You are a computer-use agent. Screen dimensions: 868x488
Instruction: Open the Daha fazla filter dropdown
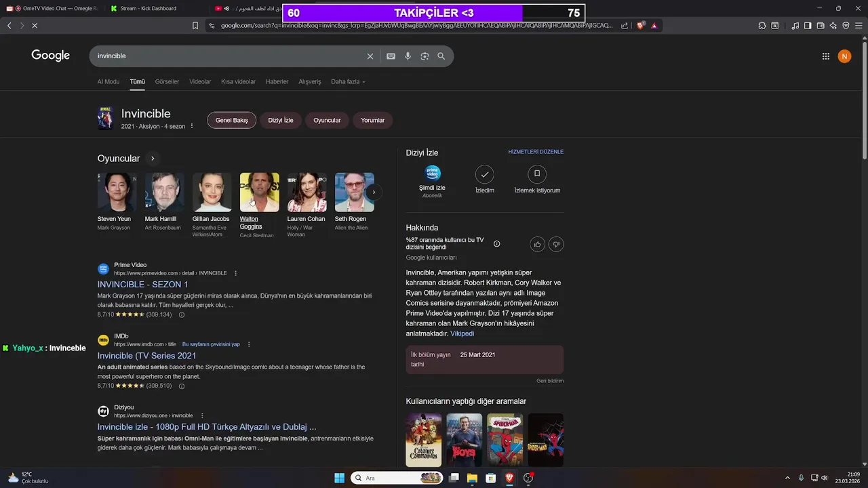pos(348,81)
